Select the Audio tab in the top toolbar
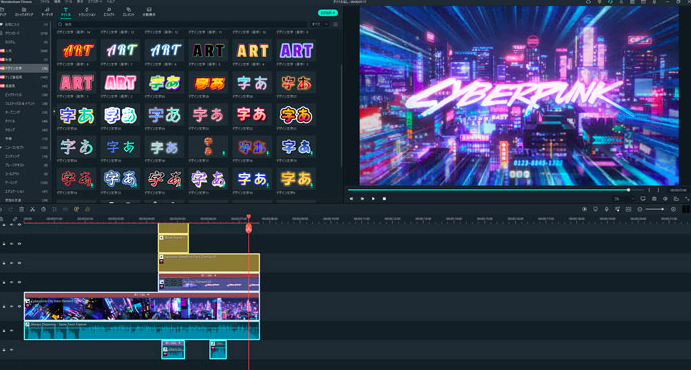Image resolution: width=691 pixels, height=370 pixels. 47,11
